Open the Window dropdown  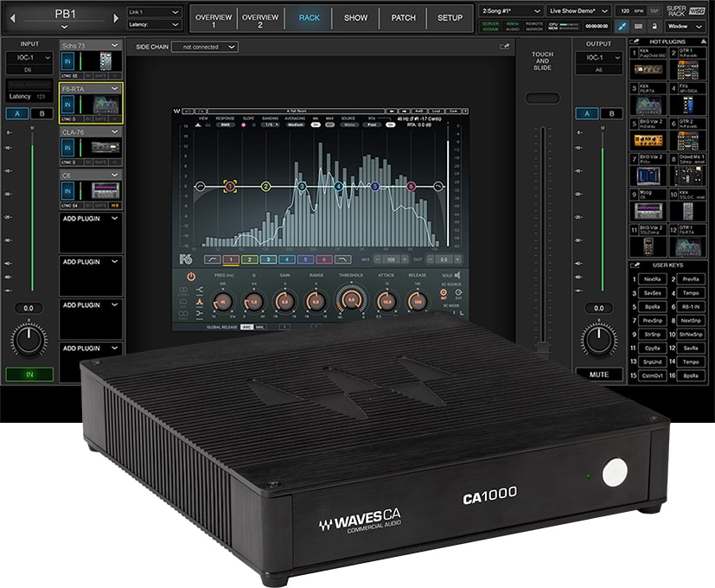[x=685, y=27]
